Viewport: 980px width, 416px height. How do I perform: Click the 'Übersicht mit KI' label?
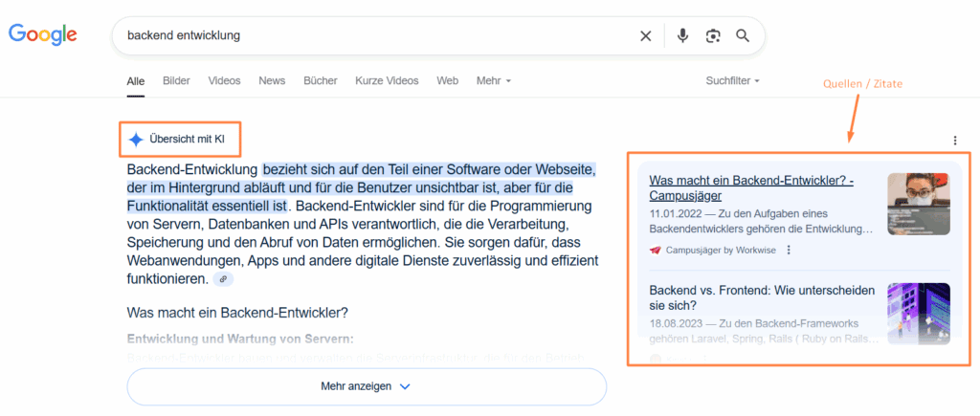click(187, 140)
